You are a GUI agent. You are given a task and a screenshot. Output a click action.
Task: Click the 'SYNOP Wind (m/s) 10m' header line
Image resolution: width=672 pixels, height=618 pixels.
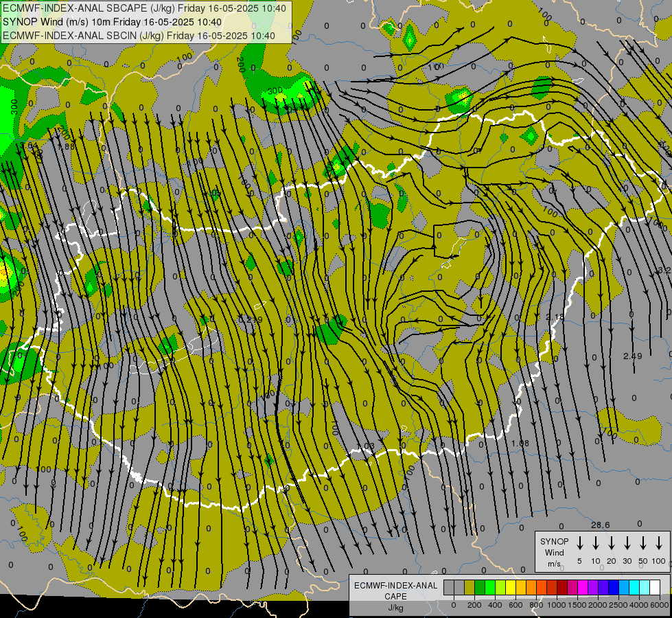113,22
